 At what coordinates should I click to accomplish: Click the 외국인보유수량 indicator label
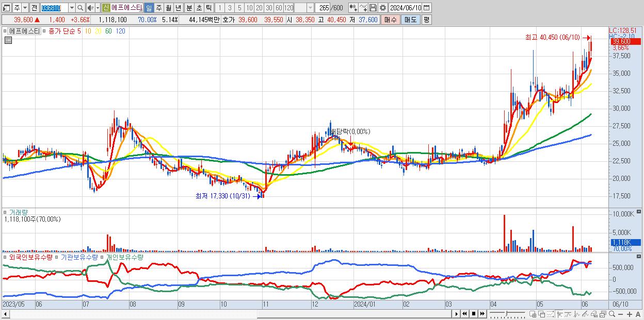[30, 257]
